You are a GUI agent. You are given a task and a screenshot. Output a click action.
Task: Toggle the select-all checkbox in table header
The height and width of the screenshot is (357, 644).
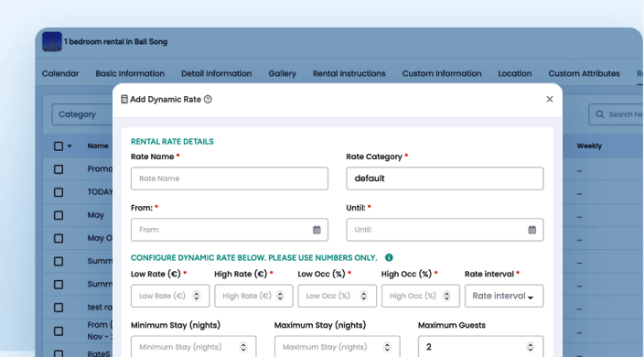[x=59, y=146]
